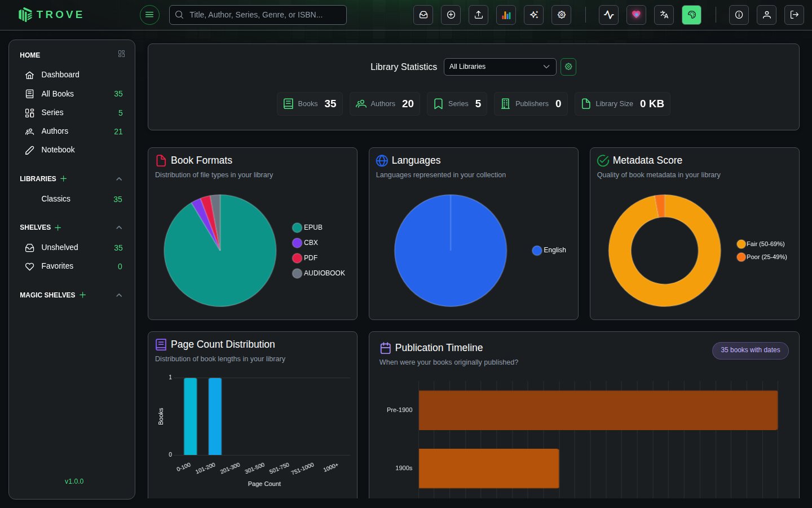Toggle the Fair (50-69%) legend entry

[x=761, y=244]
